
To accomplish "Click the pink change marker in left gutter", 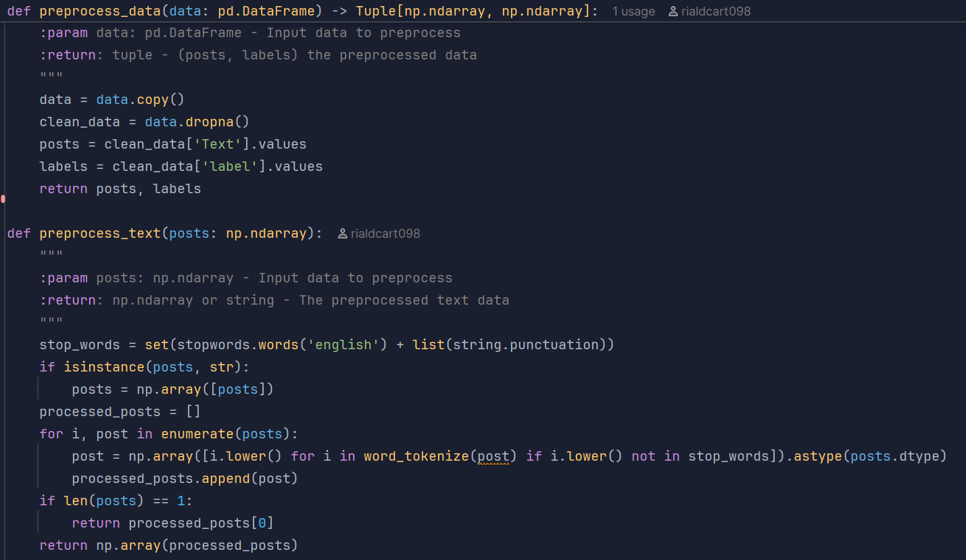I will click(x=3, y=199).
